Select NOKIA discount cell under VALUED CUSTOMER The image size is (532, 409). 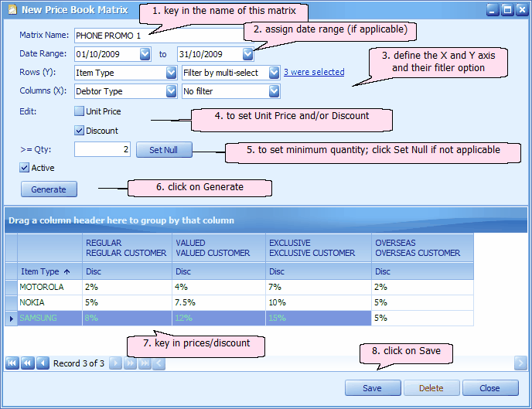(217, 302)
